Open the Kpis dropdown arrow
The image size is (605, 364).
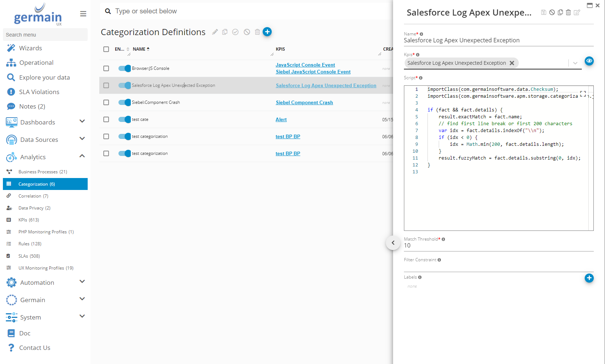[x=575, y=63]
